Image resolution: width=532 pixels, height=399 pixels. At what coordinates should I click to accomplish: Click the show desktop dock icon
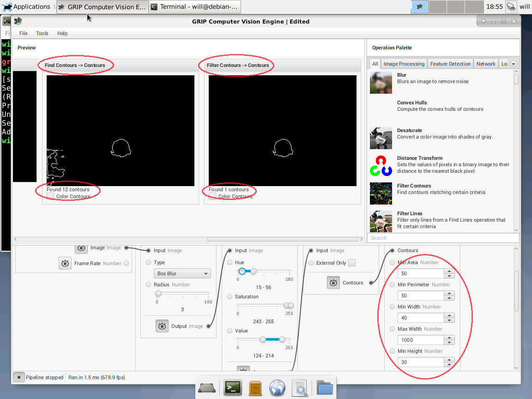(206, 388)
